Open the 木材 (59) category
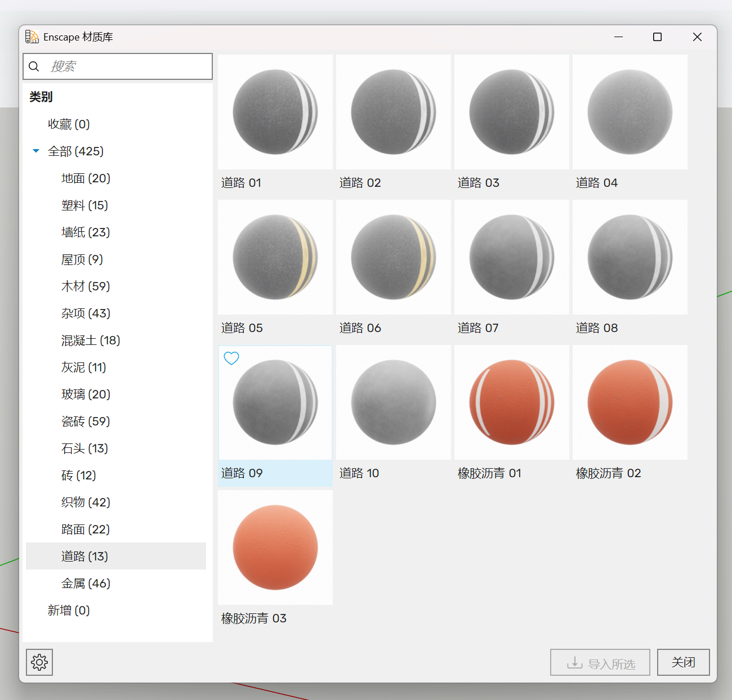This screenshot has width=732, height=700. [x=86, y=286]
